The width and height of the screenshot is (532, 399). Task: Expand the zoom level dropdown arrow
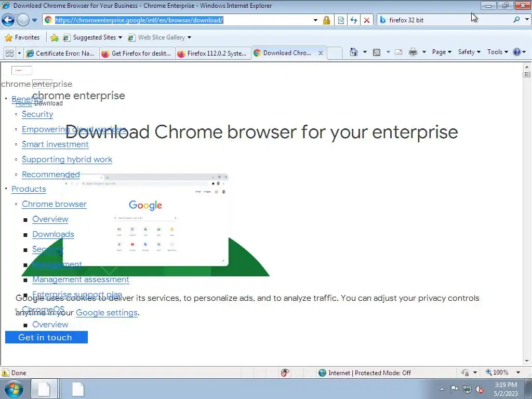[x=518, y=373]
